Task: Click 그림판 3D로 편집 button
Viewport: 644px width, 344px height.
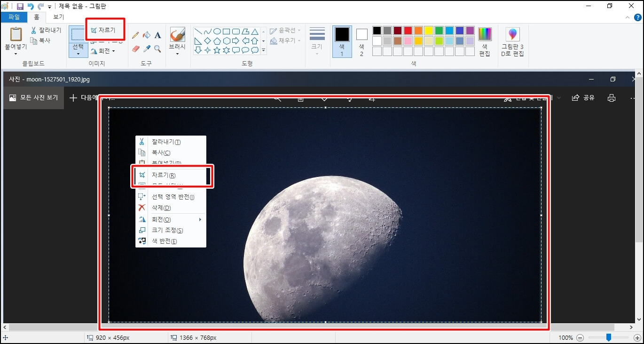Action: pyautogui.click(x=512, y=41)
